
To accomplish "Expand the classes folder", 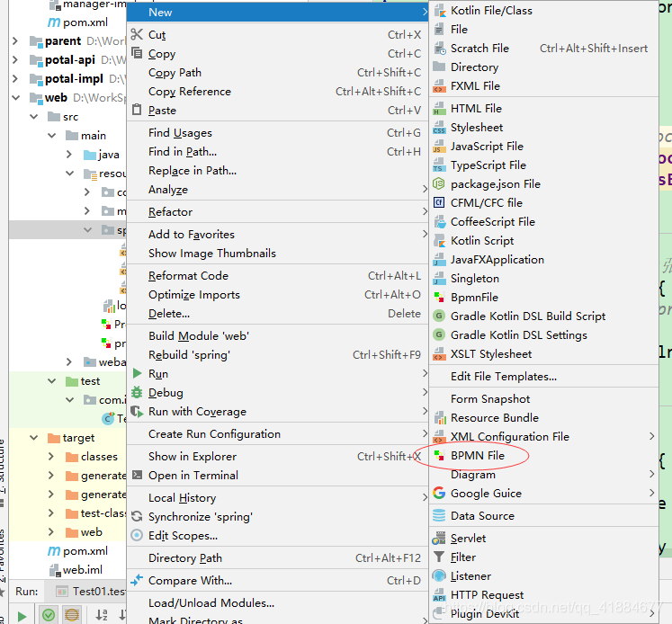I will coord(51,457).
